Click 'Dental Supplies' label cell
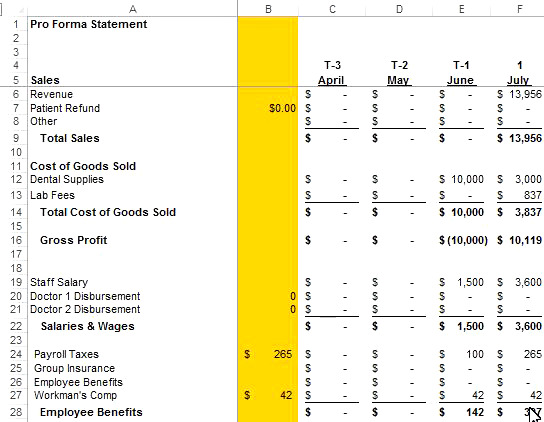This screenshot has height=422, width=544. pos(67,179)
